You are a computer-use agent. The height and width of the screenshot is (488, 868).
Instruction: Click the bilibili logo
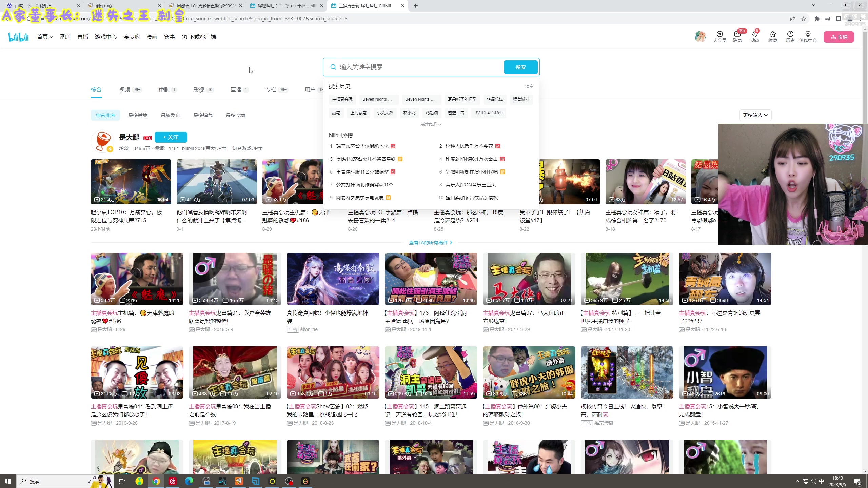pyautogui.click(x=18, y=37)
